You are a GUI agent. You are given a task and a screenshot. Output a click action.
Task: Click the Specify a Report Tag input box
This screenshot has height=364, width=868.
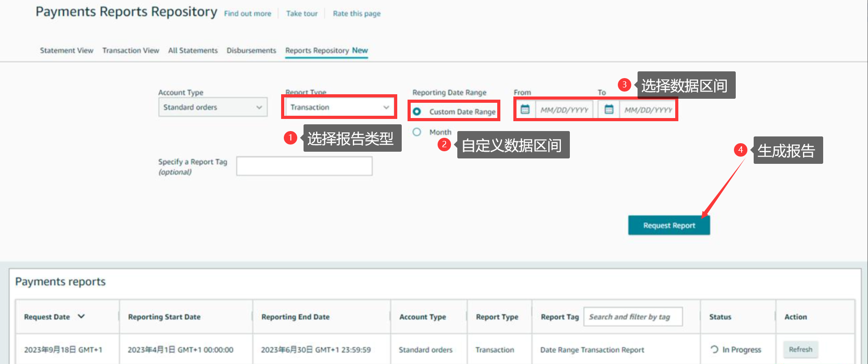coord(304,166)
